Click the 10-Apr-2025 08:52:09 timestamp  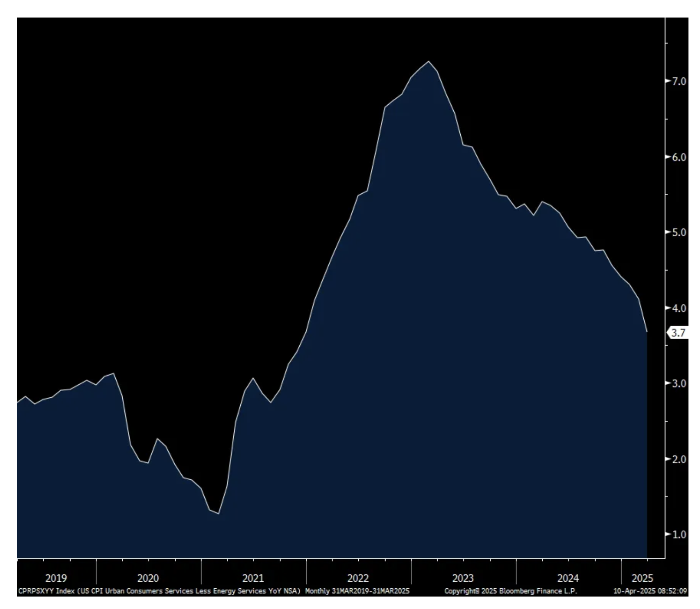[x=650, y=591]
